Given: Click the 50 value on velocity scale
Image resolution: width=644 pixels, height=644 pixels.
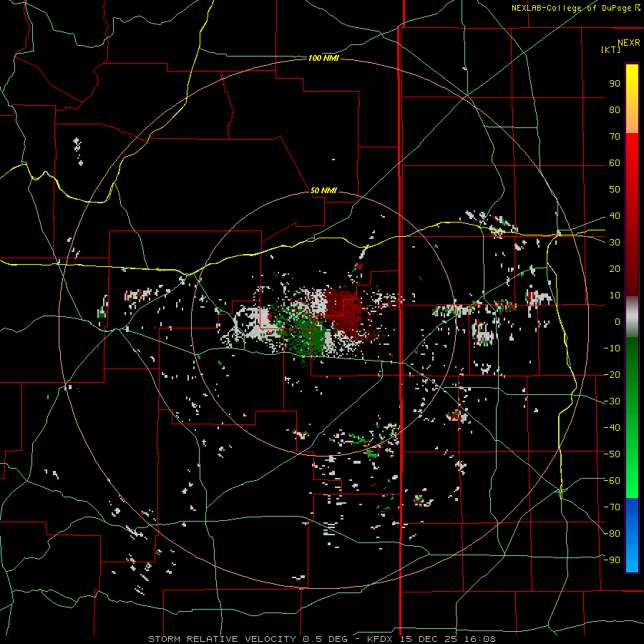Looking at the screenshot, I should pyautogui.click(x=615, y=190).
